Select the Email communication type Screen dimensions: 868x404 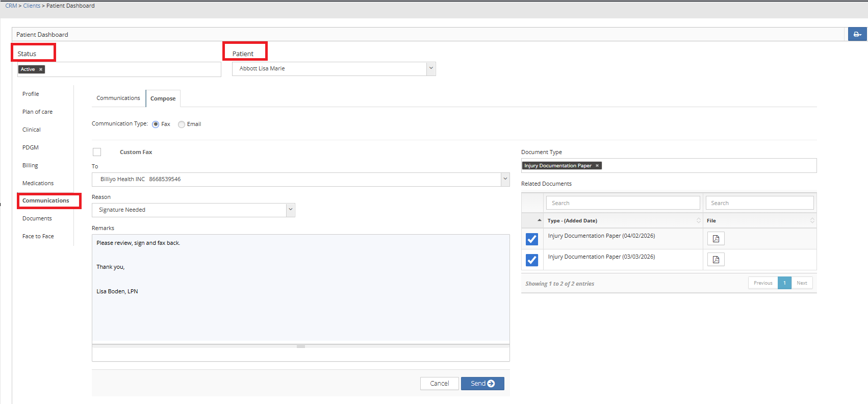[182, 124]
